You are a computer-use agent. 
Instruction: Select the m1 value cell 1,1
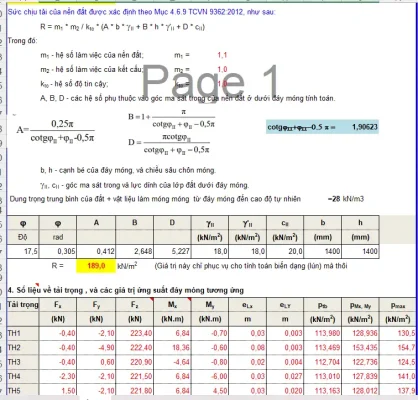[222, 55]
